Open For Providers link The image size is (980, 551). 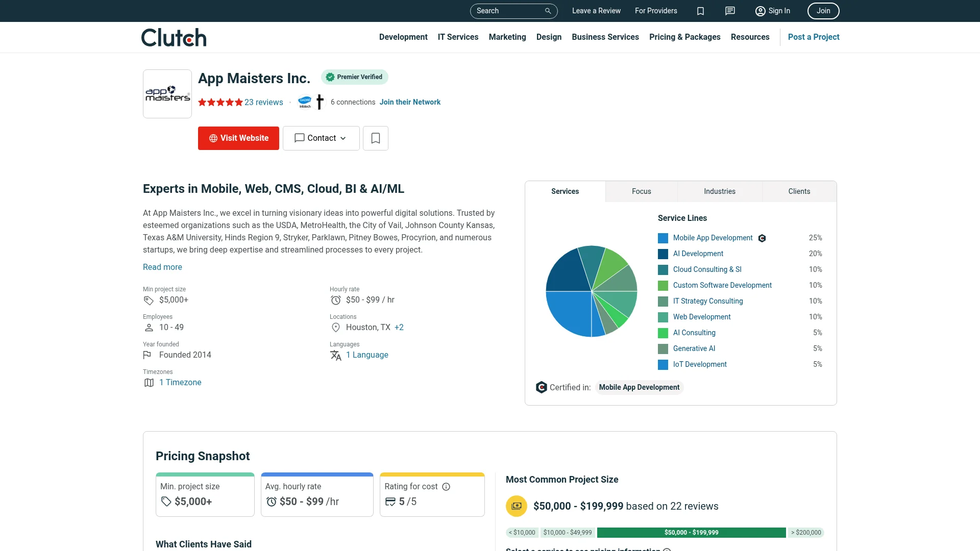pyautogui.click(x=656, y=11)
